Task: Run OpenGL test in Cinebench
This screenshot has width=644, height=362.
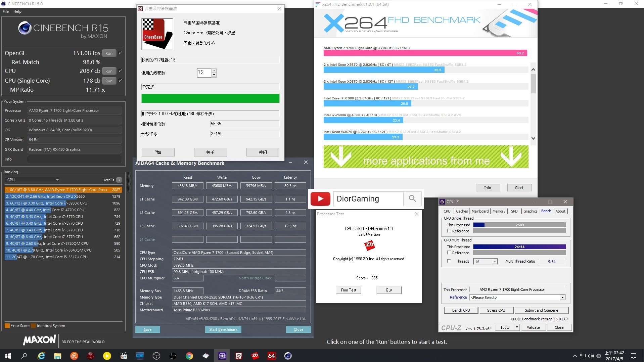Action: 109,53
